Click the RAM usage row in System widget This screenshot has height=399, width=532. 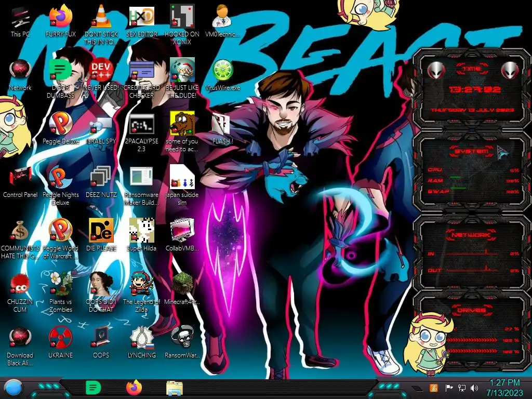tap(473, 181)
